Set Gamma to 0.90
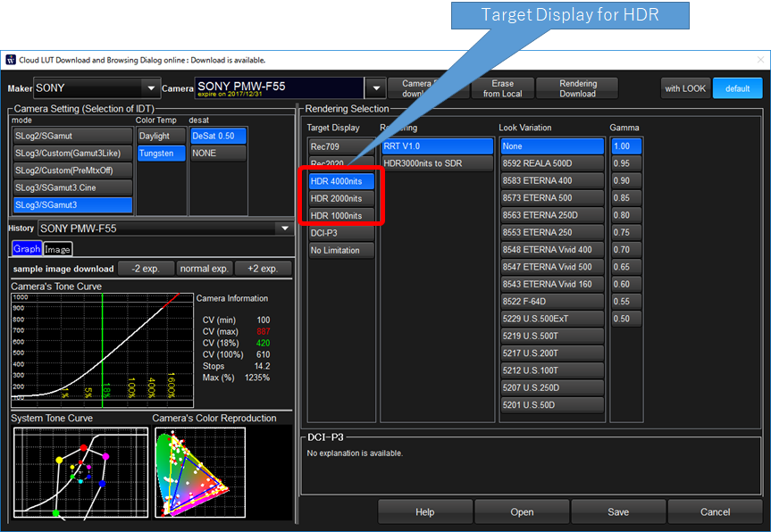 click(626, 180)
